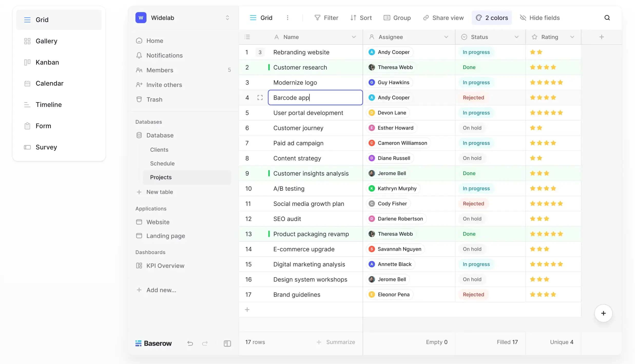The height and width of the screenshot is (364, 635).
Task: Select the Timeline view
Action: point(49,104)
